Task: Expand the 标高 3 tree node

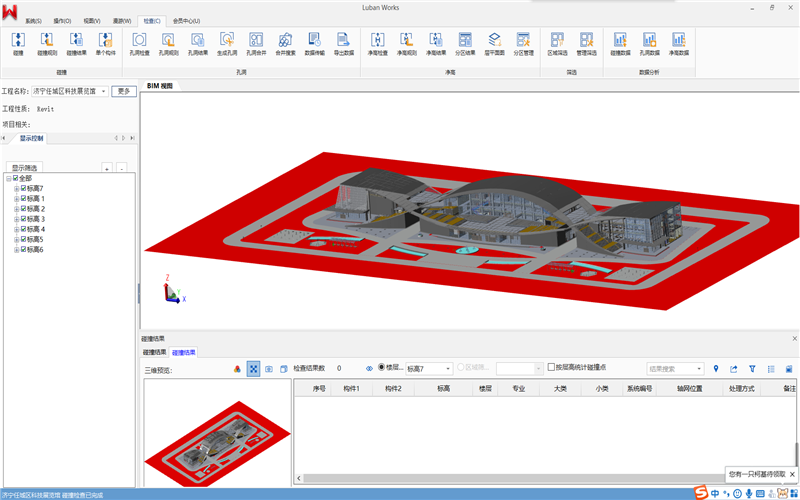Action: [16, 219]
